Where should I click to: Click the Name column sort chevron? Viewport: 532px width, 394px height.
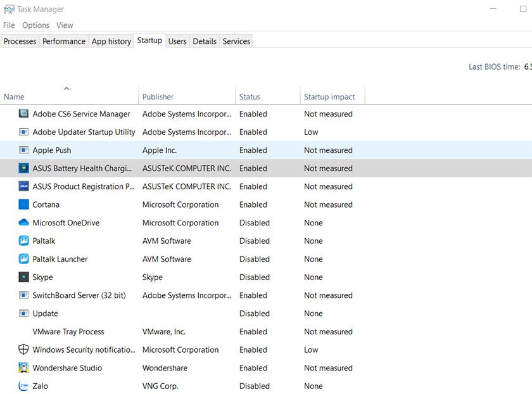pyautogui.click(x=67, y=89)
